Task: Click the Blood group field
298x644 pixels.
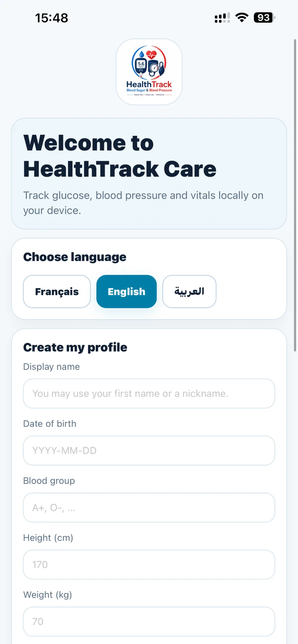Action: pos(149,508)
